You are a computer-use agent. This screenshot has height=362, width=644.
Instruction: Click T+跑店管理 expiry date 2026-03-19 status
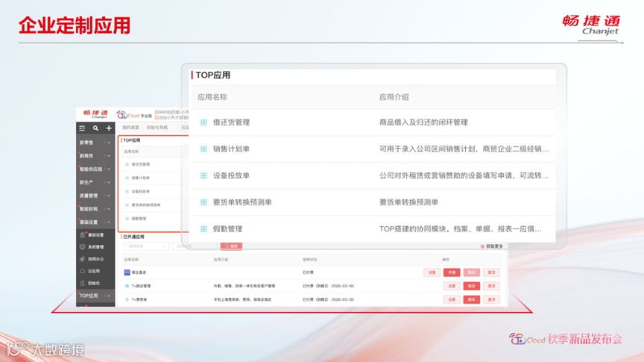(x=328, y=286)
